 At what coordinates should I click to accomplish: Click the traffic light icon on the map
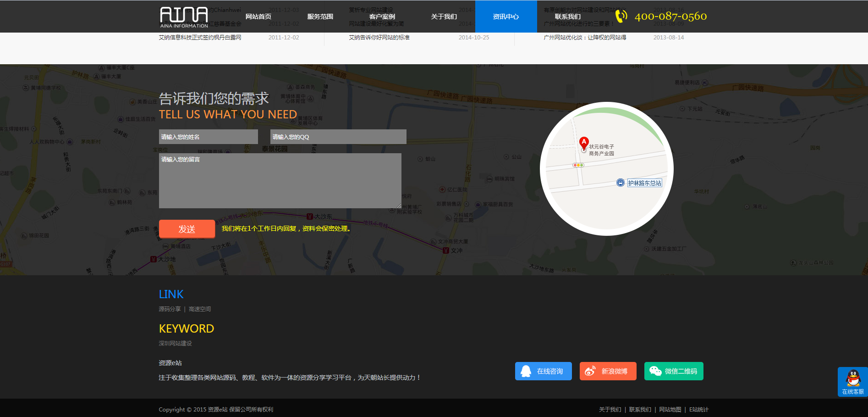578,165
